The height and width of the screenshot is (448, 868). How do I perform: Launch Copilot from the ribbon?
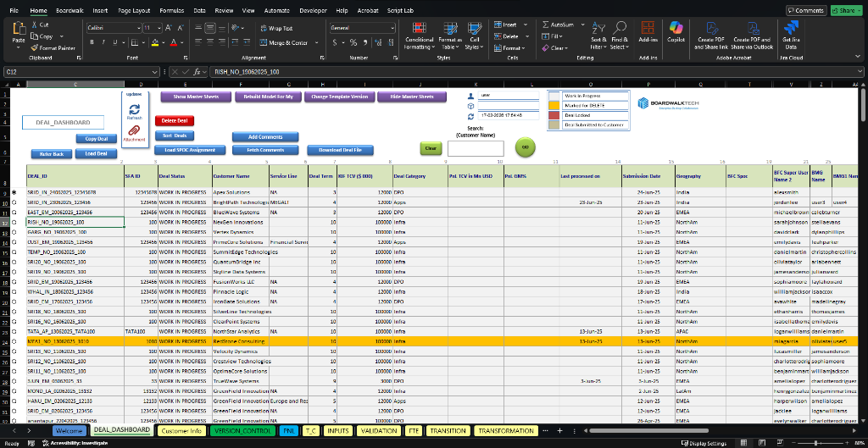(x=676, y=32)
